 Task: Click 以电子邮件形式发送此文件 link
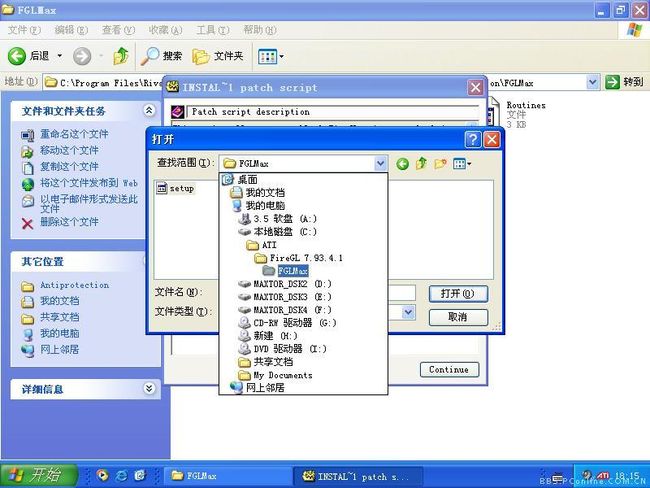89,204
